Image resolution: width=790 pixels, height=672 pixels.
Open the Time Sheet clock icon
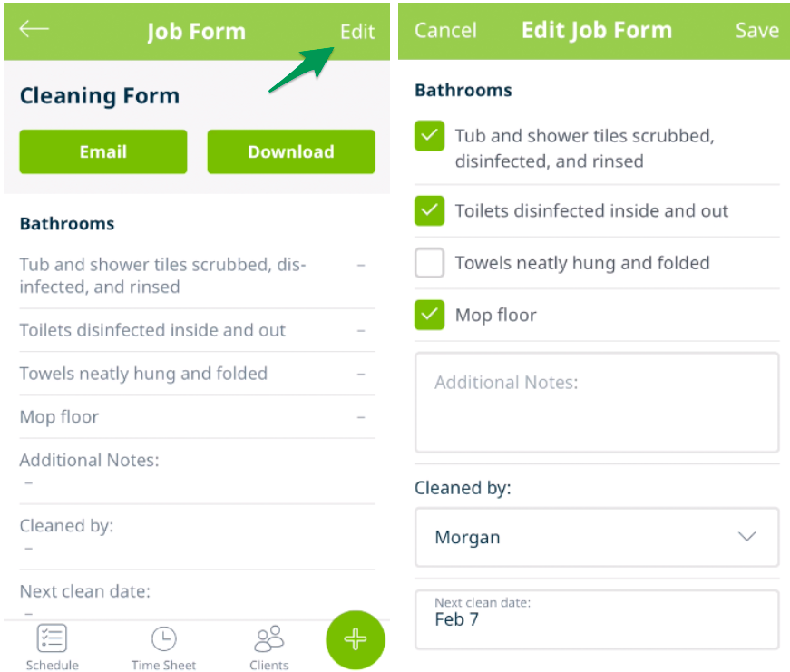(x=164, y=638)
